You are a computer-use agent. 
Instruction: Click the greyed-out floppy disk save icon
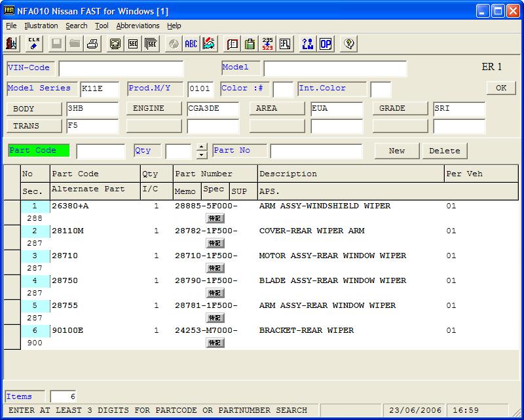56,44
